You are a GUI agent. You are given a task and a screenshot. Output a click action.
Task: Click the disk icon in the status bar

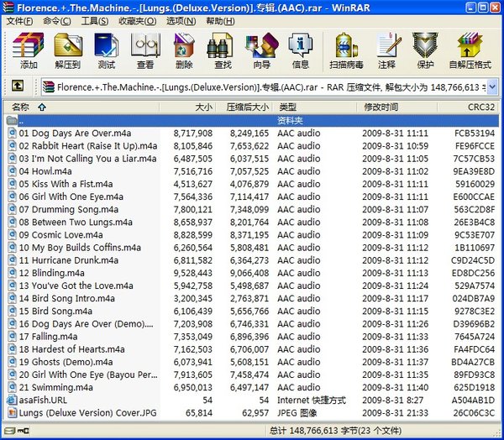coord(10,431)
